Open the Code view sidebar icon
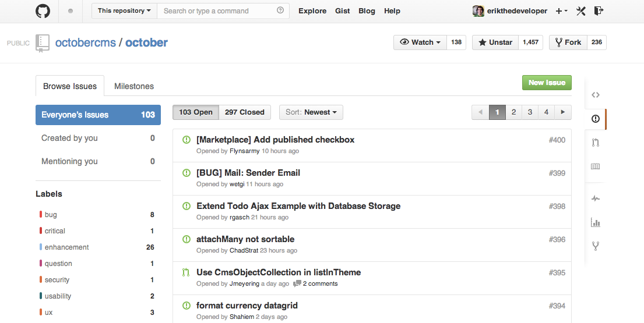 click(595, 95)
